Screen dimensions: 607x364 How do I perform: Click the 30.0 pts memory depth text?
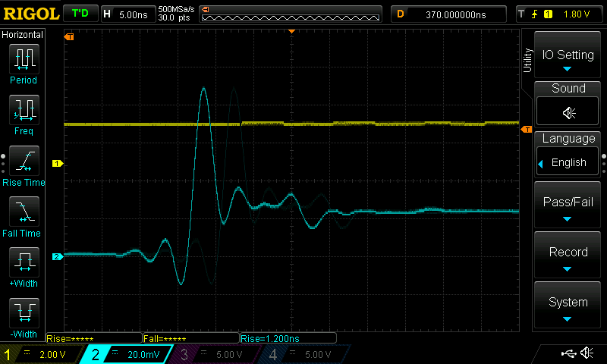[x=174, y=17]
